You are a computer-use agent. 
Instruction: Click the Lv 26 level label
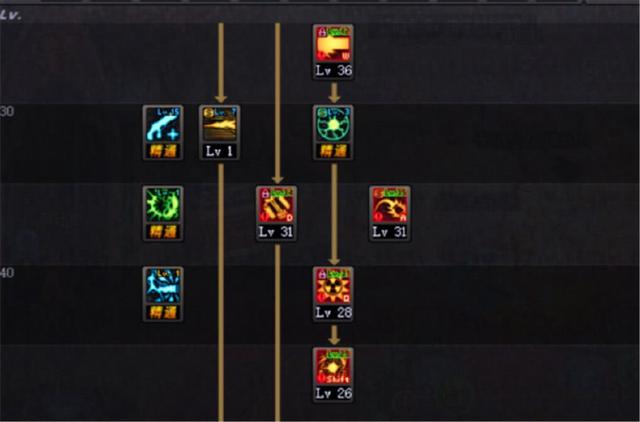333,393
